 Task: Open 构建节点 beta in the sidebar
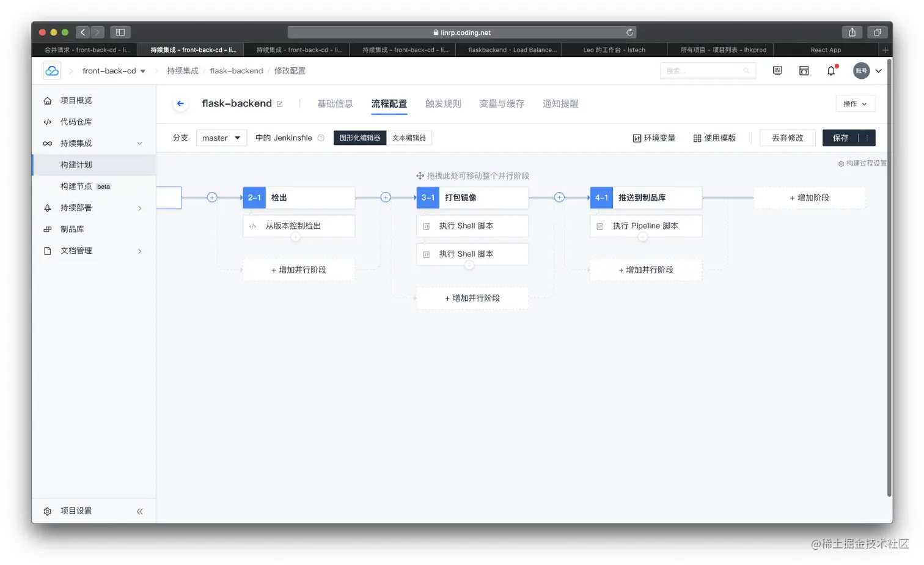coord(94,186)
